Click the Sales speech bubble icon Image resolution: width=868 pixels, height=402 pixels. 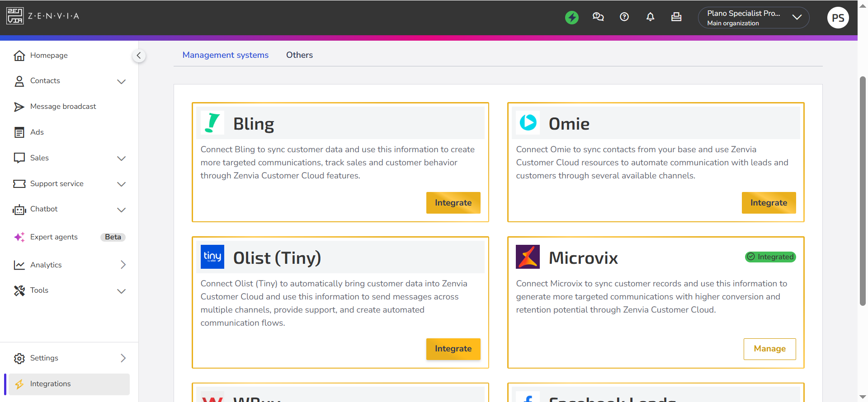coord(19,158)
